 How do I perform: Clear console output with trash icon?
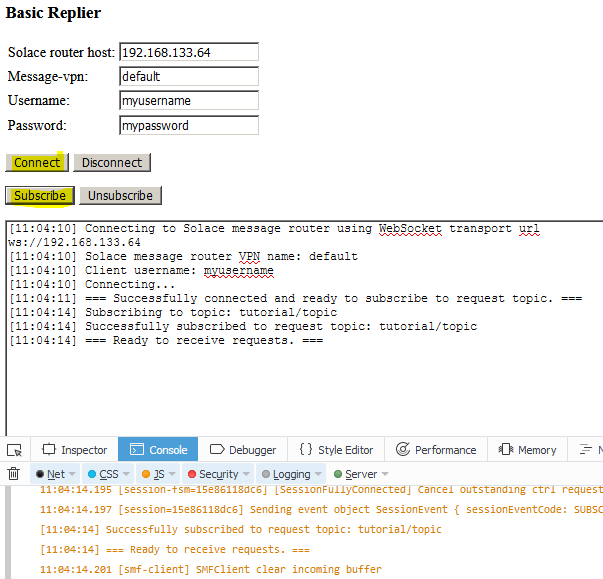click(x=14, y=474)
